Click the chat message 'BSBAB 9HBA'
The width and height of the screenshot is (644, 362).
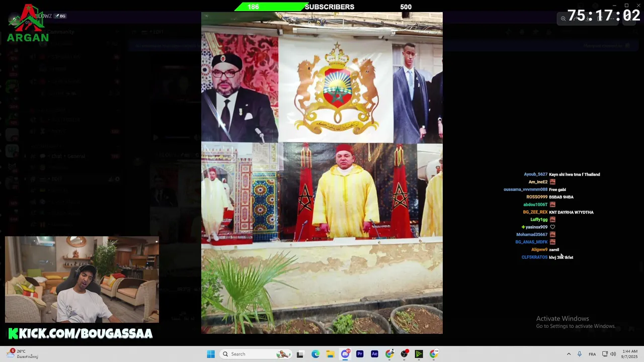561,197
